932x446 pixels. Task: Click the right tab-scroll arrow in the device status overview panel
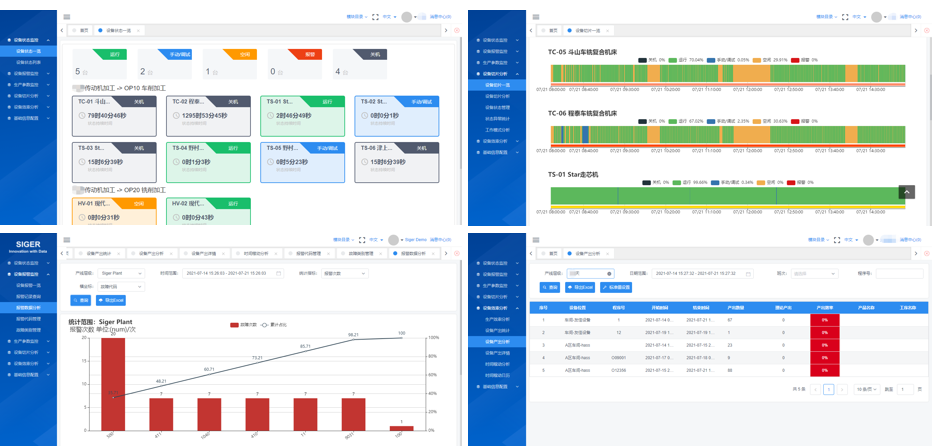[x=446, y=31]
